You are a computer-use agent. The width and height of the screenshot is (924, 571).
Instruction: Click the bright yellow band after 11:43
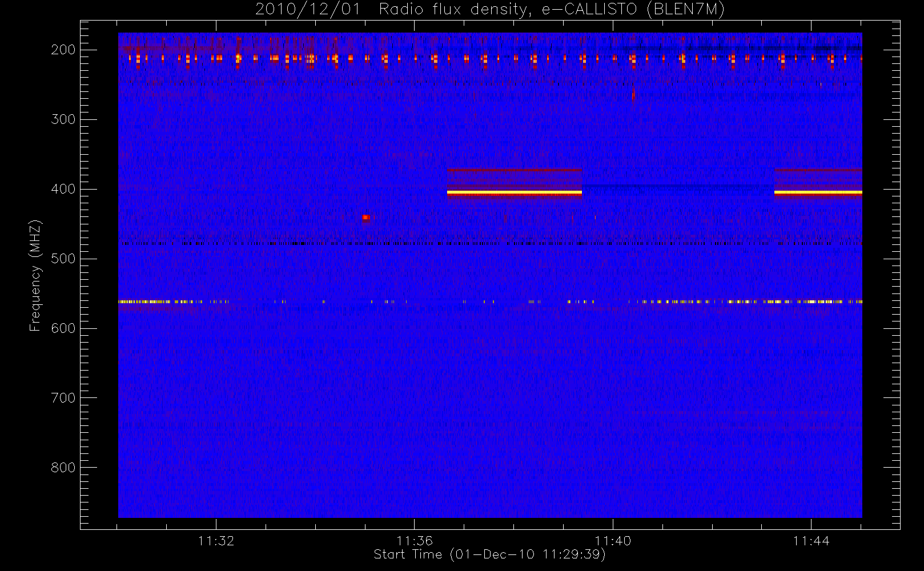818,193
